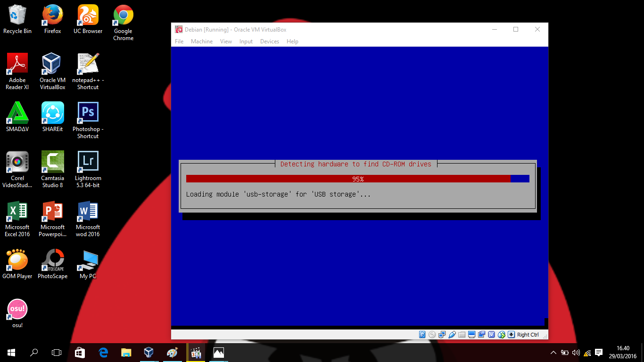Minimize the Debian VirtualBox window
The image size is (644, 362).
pos(495,29)
